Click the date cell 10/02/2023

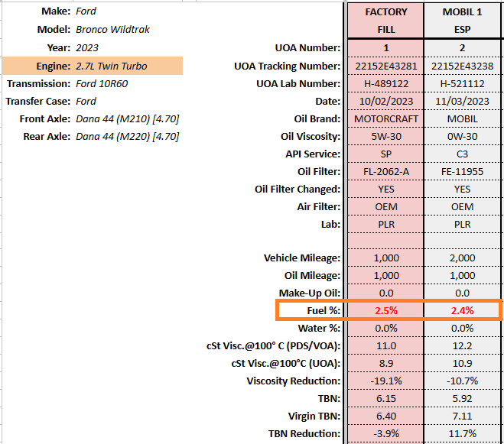pos(385,102)
